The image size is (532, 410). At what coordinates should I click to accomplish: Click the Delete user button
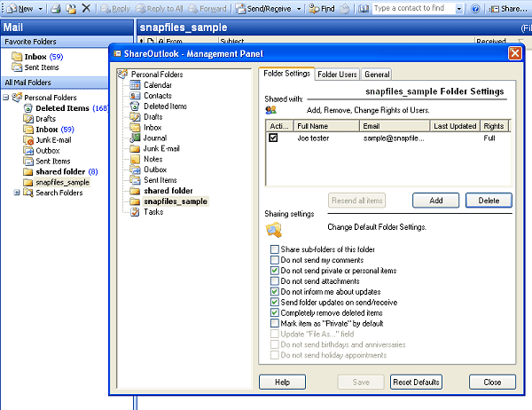[x=489, y=201]
